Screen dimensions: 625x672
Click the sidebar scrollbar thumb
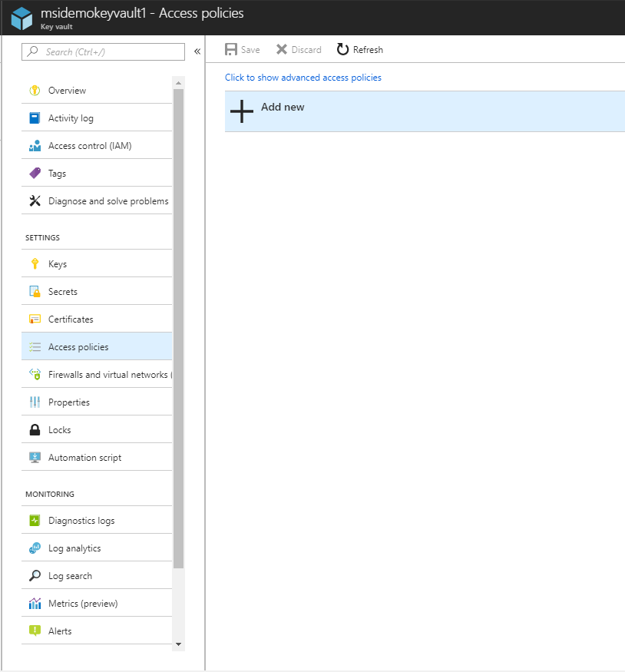[179, 329]
